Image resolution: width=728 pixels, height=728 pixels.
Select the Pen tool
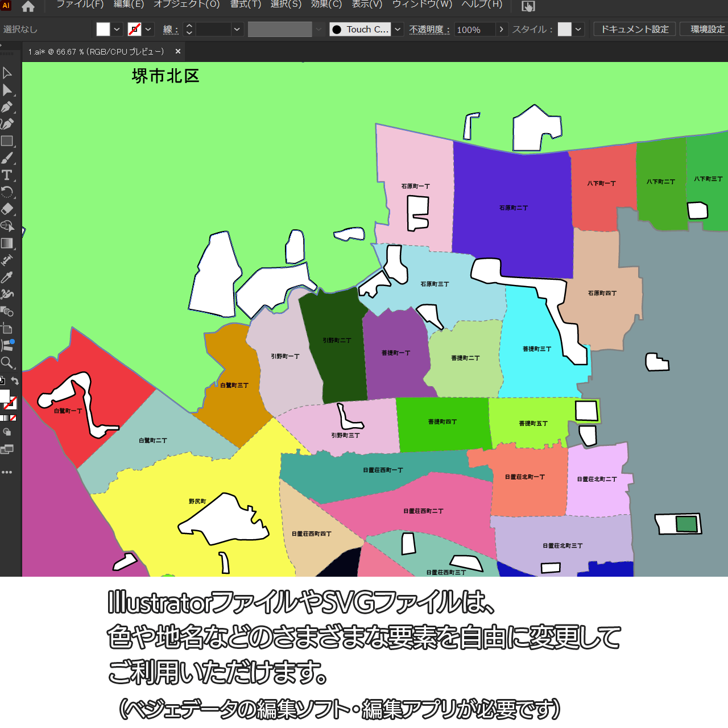coord(7,107)
